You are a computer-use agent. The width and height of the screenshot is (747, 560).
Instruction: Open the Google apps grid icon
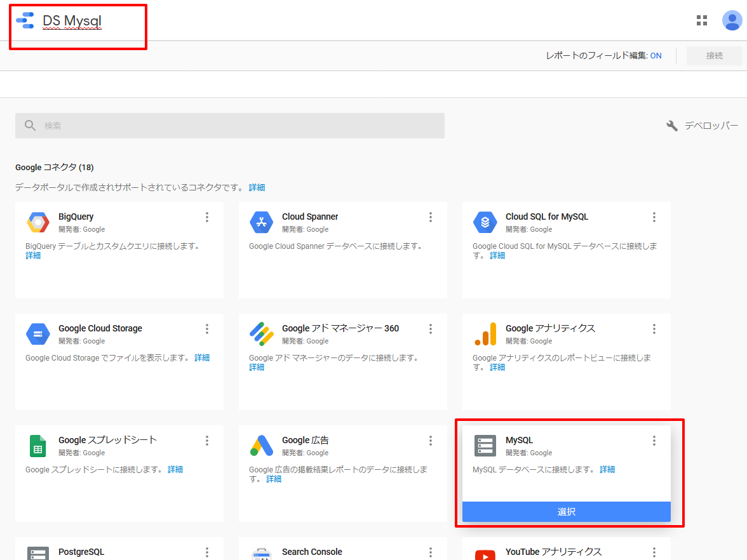click(702, 20)
